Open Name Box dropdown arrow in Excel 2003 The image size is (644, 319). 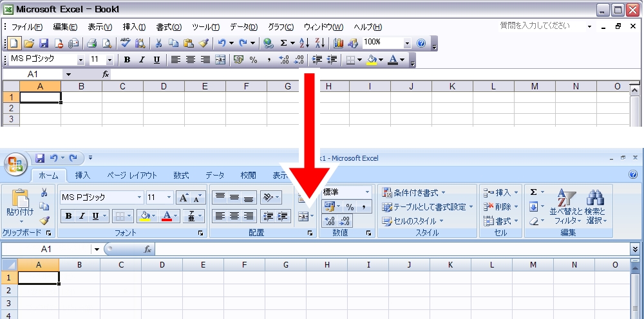point(68,75)
